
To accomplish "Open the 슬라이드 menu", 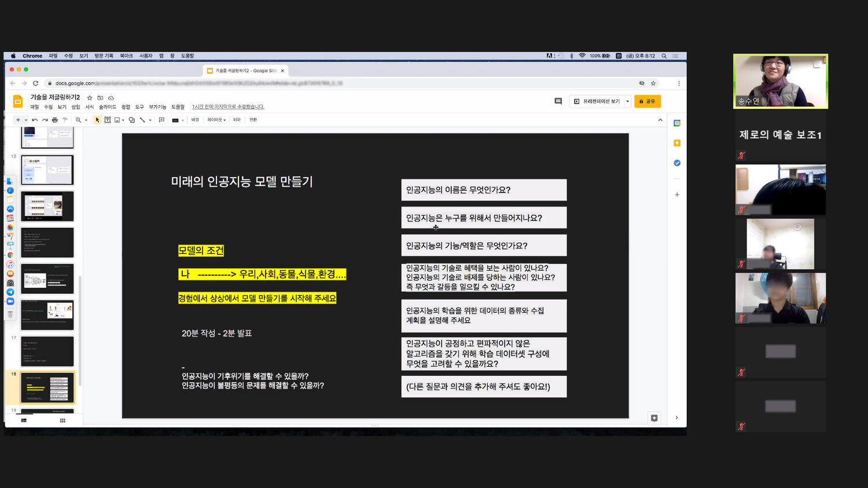I will (x=108, y=107).
